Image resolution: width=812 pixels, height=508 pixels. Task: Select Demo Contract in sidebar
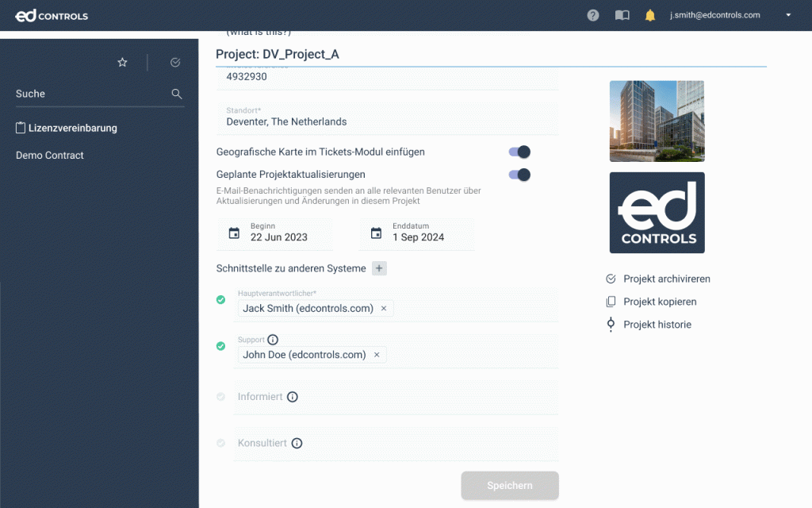pyautogui.click(x=50, y=156)
